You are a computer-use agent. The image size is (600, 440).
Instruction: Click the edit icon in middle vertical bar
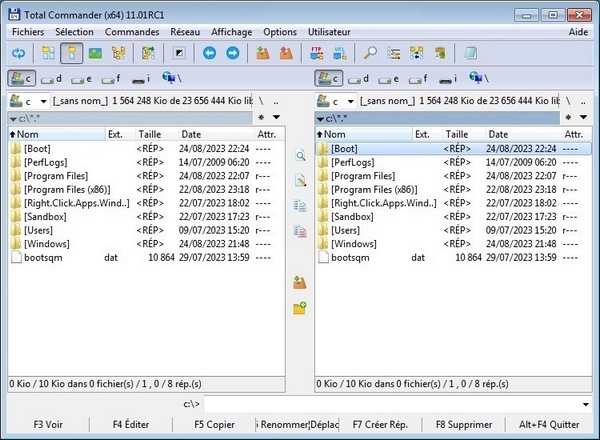300,180
